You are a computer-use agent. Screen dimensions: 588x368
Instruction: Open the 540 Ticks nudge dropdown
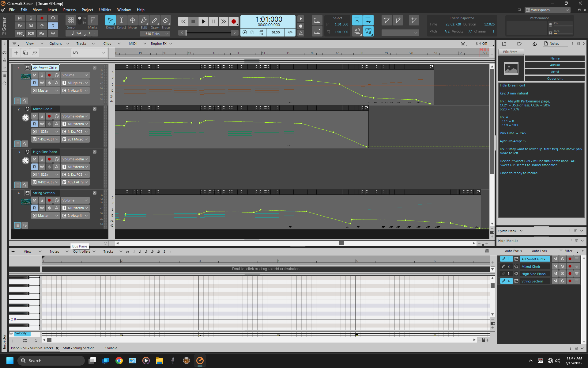(x=155, y=34)
